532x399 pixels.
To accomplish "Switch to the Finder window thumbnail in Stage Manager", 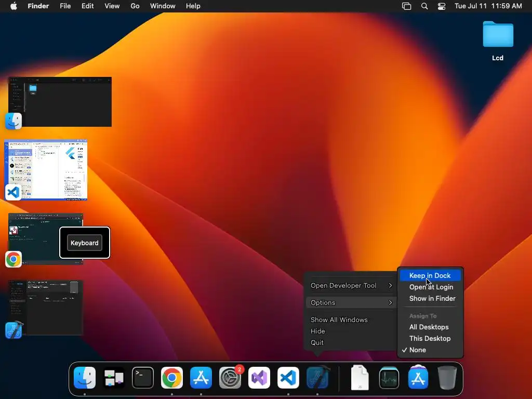I will click(60, 102).
